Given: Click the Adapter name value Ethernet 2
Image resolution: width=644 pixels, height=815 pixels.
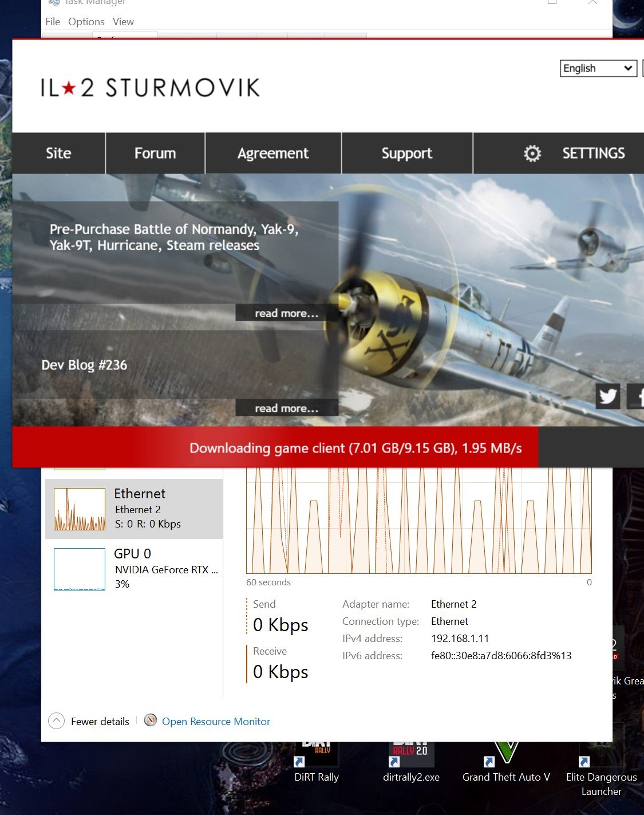Looking at the screenshot, I should pos(454,604).
